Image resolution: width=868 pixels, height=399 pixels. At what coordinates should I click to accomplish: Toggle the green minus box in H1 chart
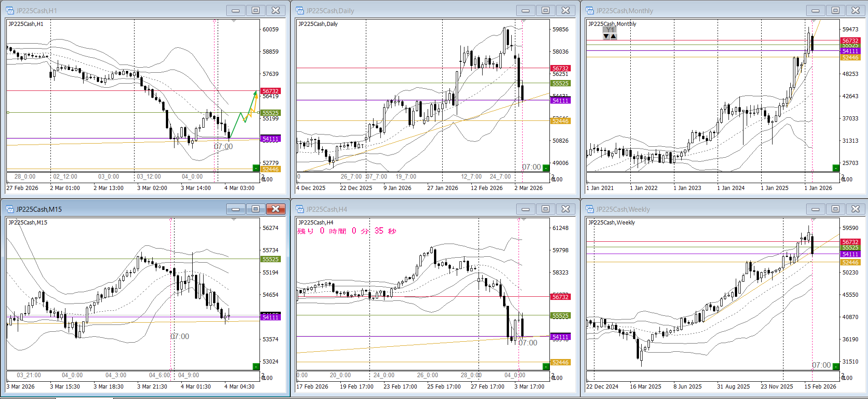pyautogui.click(x=256, y=168)
